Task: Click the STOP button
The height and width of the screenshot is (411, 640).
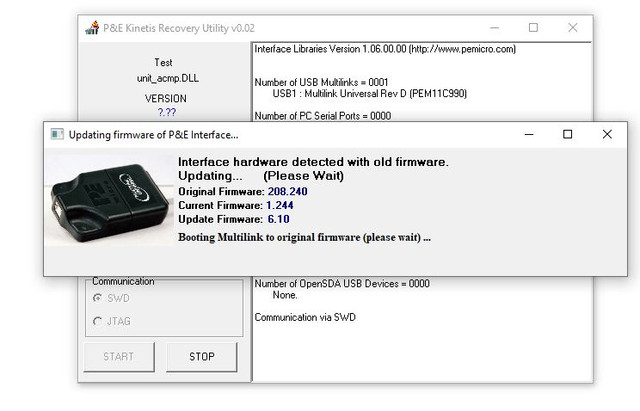Action: (x=202, y=357)
